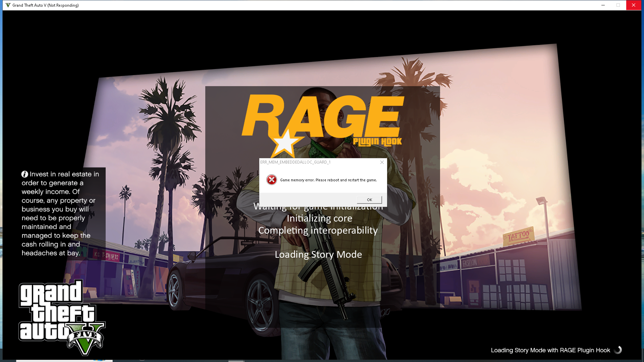Click 'Loading Story Mode with RAGE Plugin Hook' text

(x=550, y=350)
